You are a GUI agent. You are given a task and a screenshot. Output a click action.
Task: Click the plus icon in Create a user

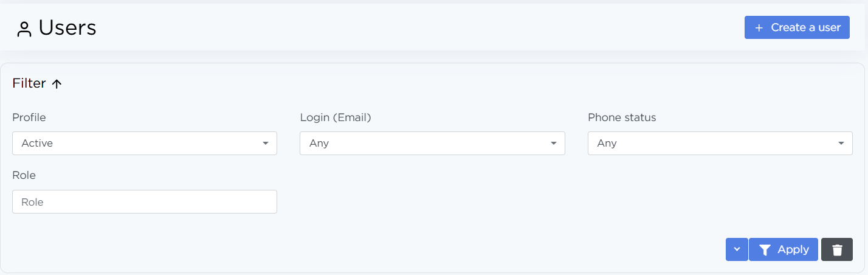click(759, 28)
